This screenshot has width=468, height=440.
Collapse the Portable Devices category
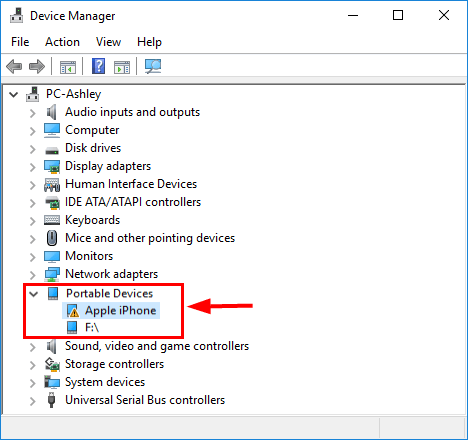(x=33, y=294)
